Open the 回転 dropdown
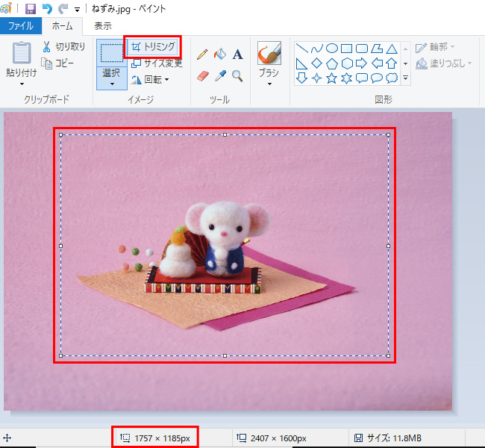 (x=167, y=80)
